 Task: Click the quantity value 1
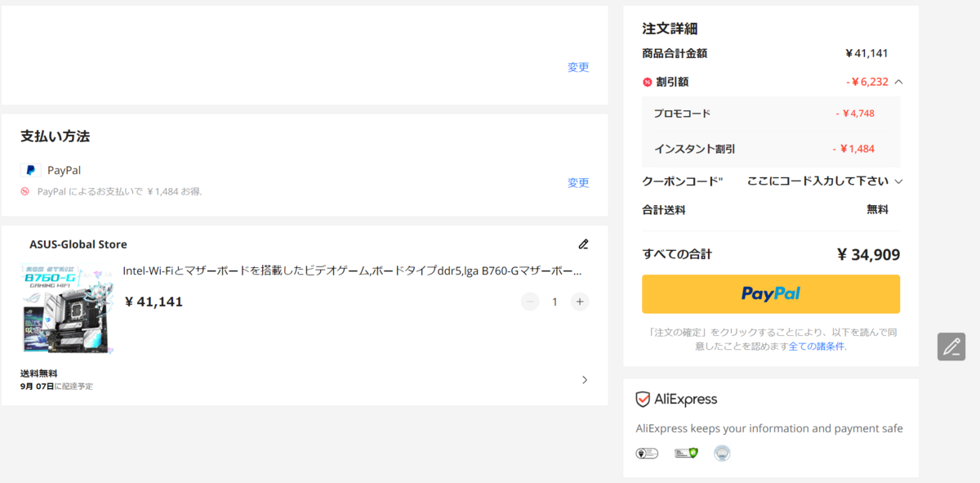555,302
